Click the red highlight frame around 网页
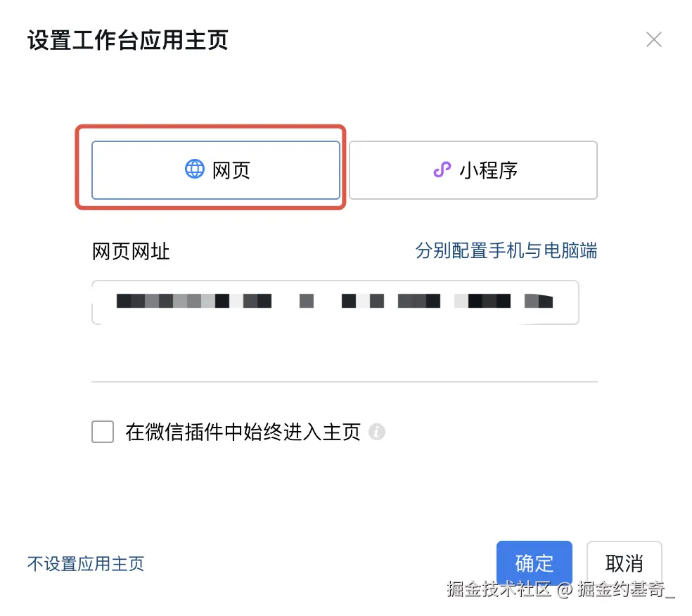This screenshot has height=616, width=692. (211, 129)
